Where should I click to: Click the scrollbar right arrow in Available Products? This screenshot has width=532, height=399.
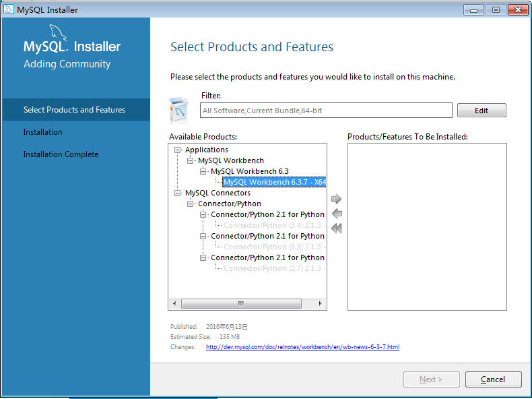(x=321, y=303)
